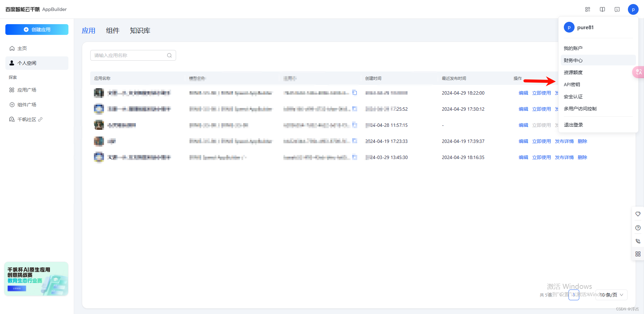Open 发布详情 for the 2024-04-19 app
The image size is (644, 314).
click(564, 141)
